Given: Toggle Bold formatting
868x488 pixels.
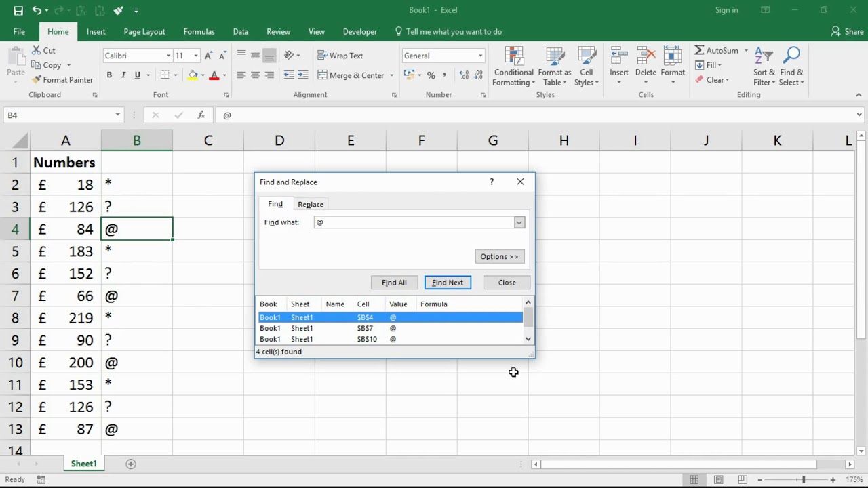Looking at the screenshot, I should 109,75.
